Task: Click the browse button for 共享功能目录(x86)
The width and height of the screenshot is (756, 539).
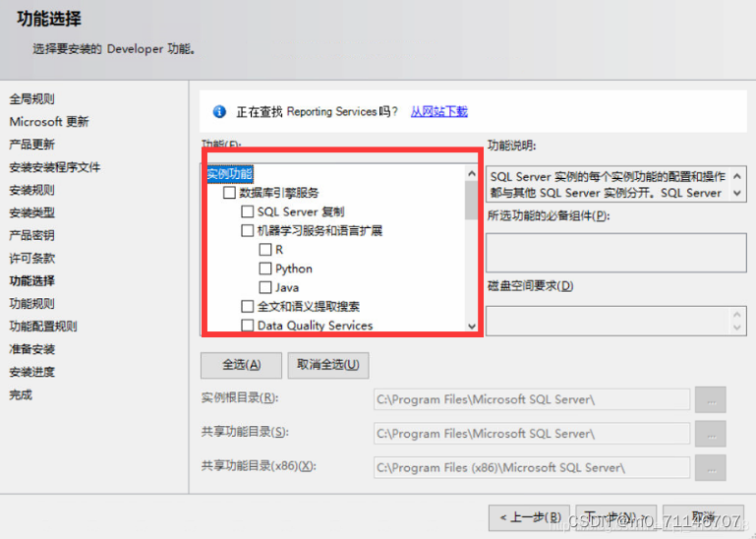Action: 710,467
